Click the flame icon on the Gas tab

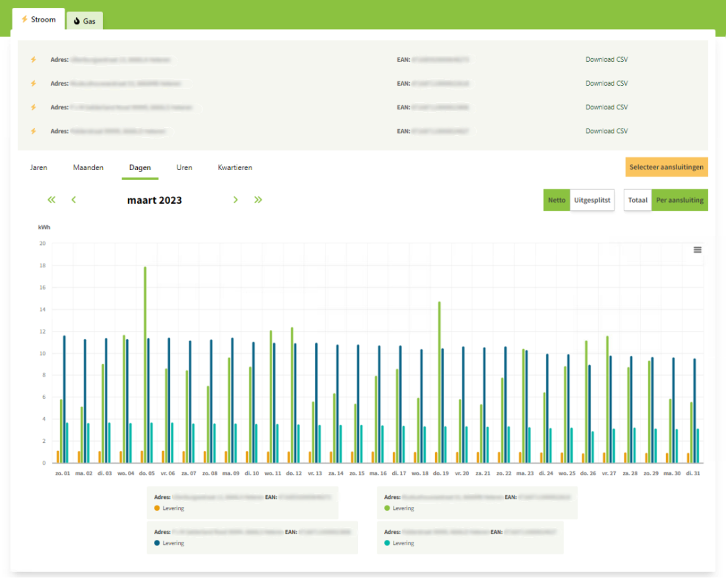[x=77, y=21]
